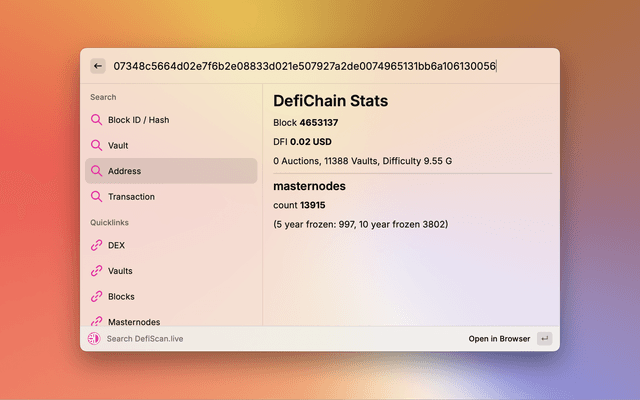The image size is (640, 400).
Task: Click the DefiScan extension icon in footer
Action: (94, 339)
